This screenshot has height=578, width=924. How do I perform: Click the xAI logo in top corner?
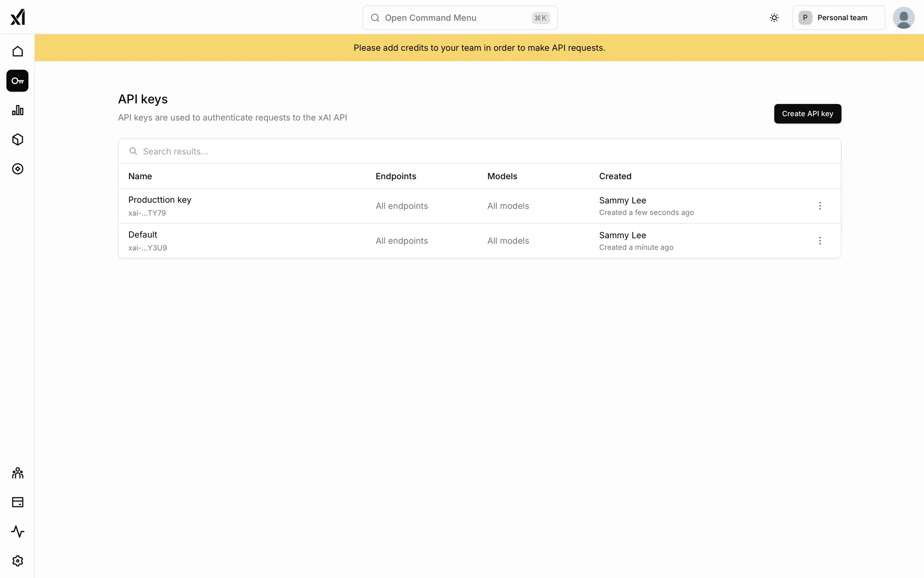18,17
